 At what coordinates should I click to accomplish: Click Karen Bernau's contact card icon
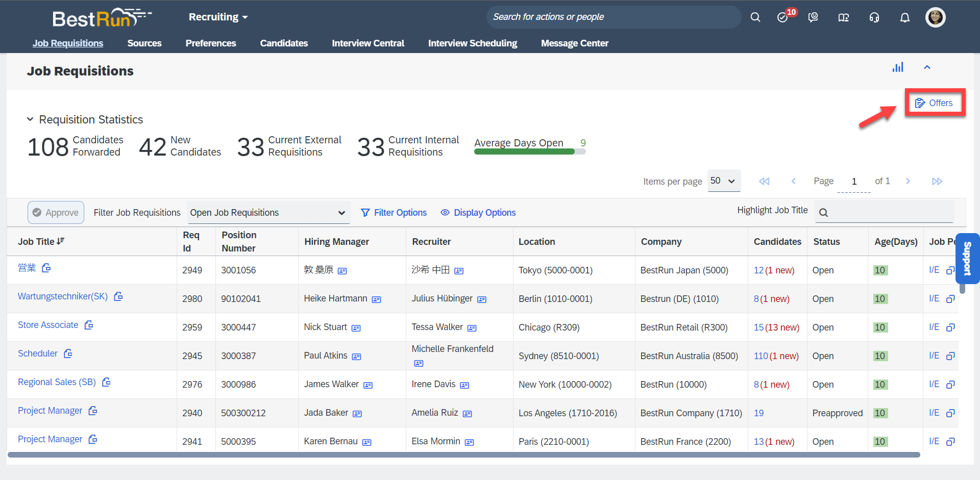367,442
